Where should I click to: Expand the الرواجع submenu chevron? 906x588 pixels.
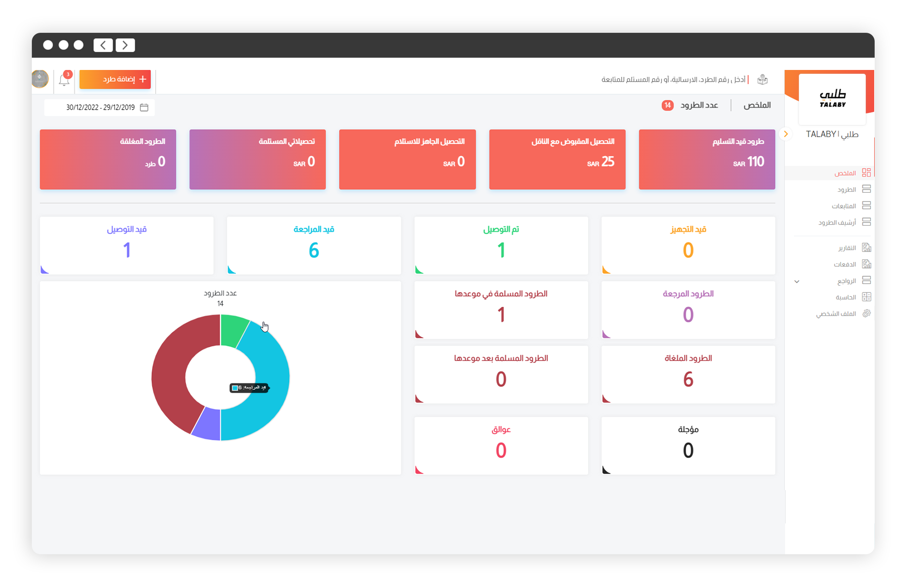(x=797, y=281)
